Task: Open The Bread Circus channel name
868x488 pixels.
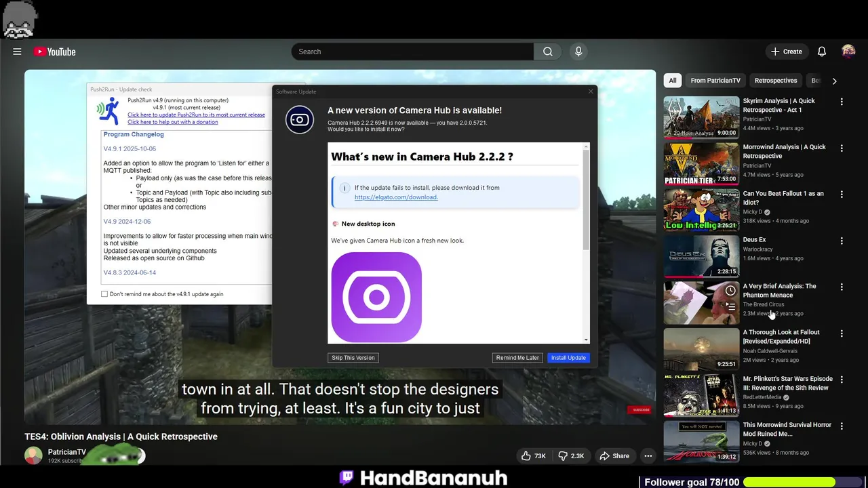Action: point(764,304)
